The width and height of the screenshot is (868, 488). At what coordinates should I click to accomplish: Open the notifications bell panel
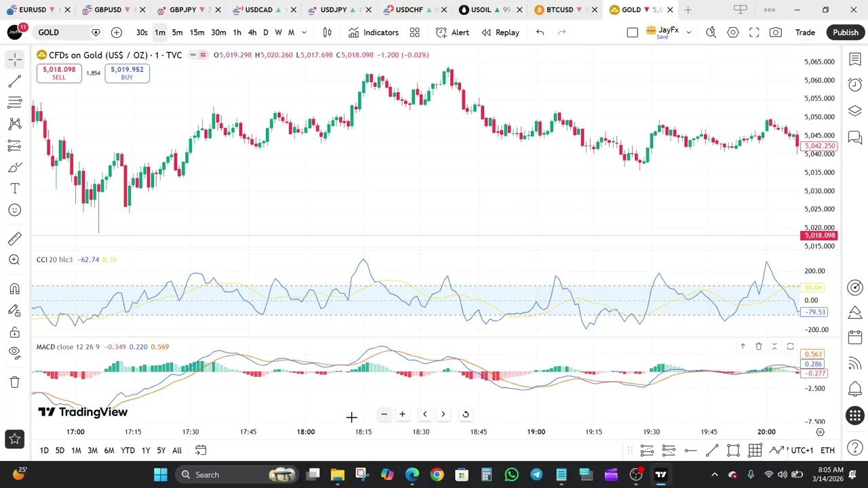854,389
